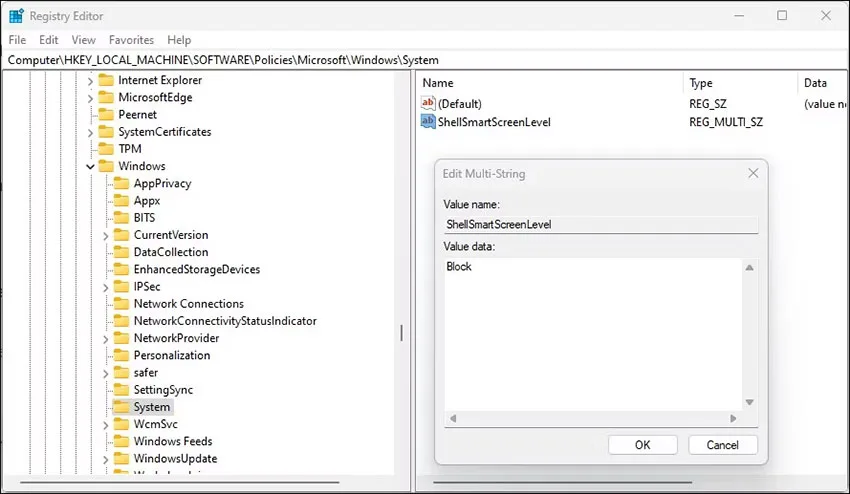Click the Appx folder icon
This screenshot has width=850, height=494.
[121, 201]
